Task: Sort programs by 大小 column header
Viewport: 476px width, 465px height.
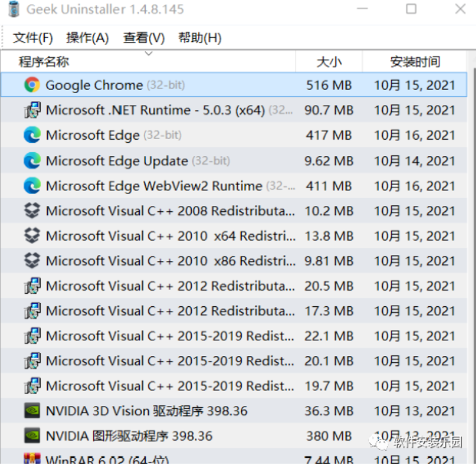Action: click(x=329, y=62)
